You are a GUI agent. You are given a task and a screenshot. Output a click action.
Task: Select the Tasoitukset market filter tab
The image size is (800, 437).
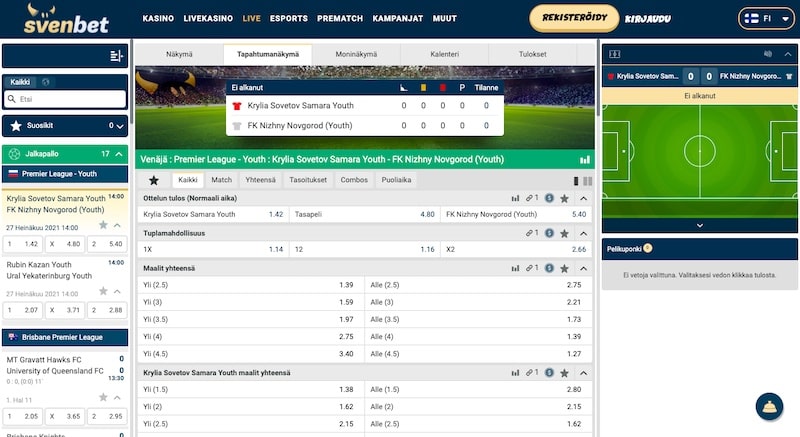pyautogui.click(x=308, y=180)
